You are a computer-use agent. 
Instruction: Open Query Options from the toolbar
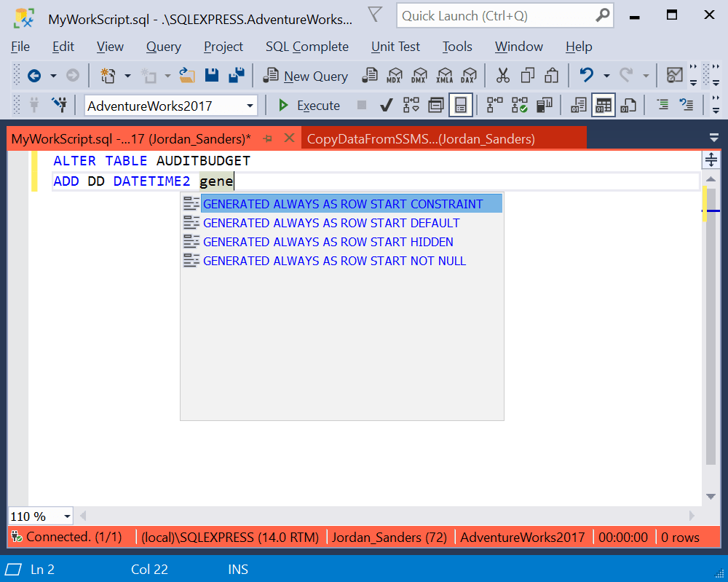436,105
